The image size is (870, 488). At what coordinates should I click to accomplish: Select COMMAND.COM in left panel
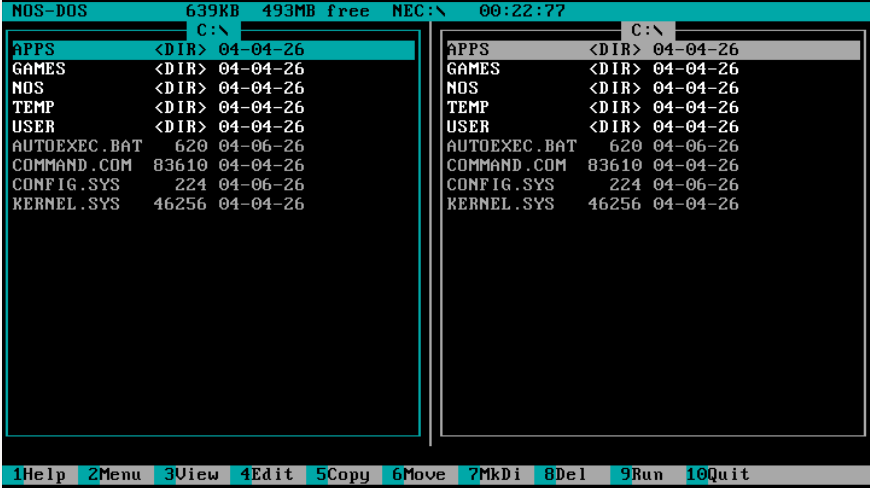click(214, 166)
